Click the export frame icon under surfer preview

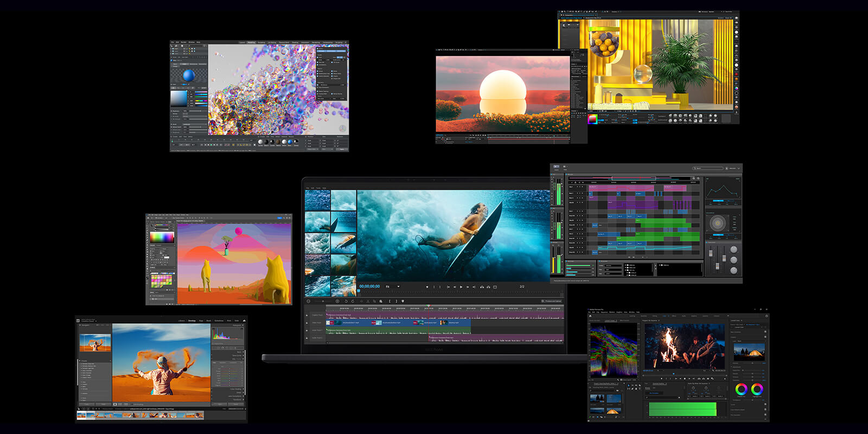click(495, 286)
